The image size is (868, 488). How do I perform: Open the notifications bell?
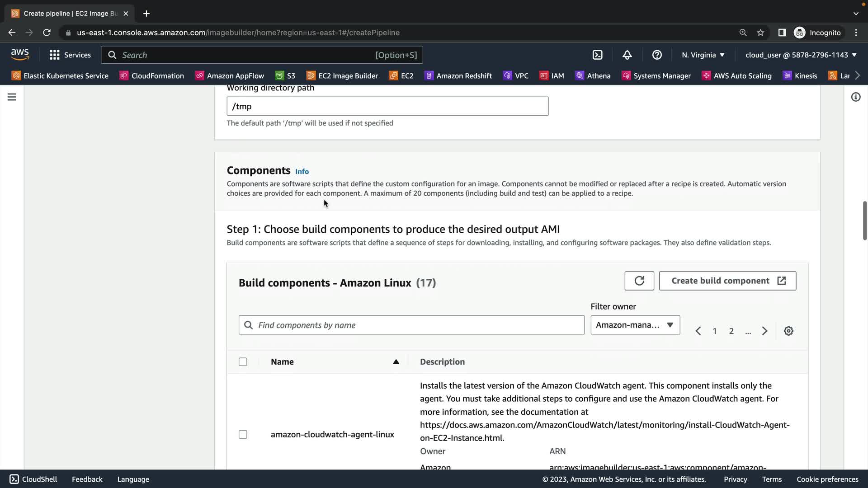point(627,55)
